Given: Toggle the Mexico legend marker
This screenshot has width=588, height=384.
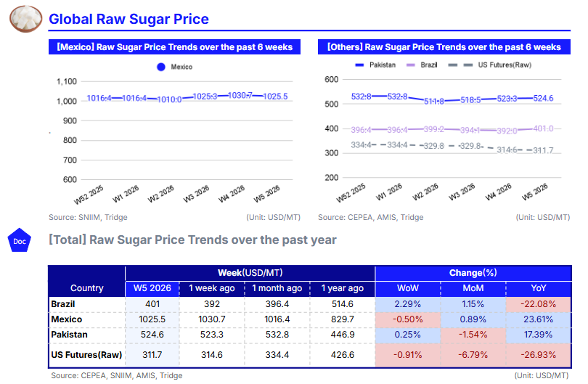Looking at the screenshot, I should click(x=161, y=67).
